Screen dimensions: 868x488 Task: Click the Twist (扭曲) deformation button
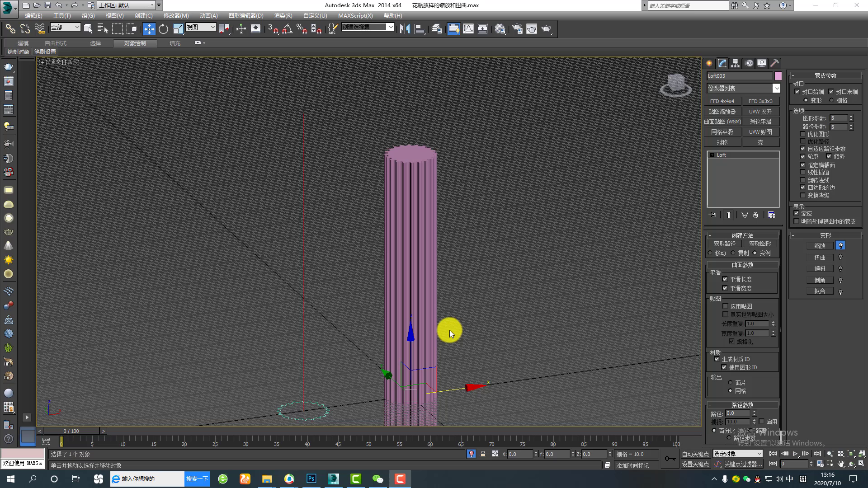click(x=820, y=257)
